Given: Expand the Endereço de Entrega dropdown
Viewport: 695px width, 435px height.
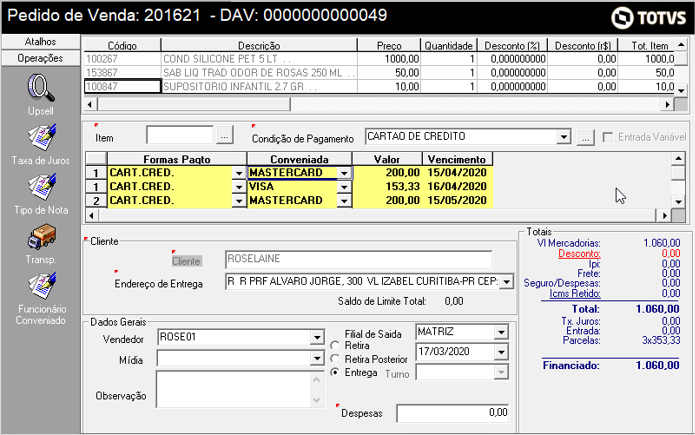Looking at the screenshot, I should (x=506, y=282).
